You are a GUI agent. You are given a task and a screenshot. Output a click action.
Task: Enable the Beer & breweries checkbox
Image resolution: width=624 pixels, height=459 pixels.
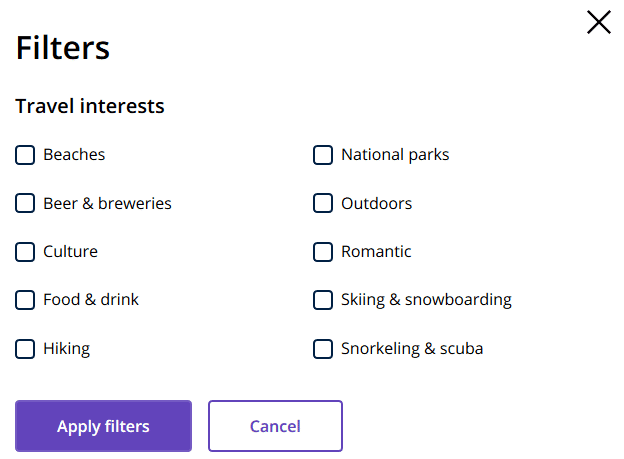pyautogui.click(x=25, y=203)
